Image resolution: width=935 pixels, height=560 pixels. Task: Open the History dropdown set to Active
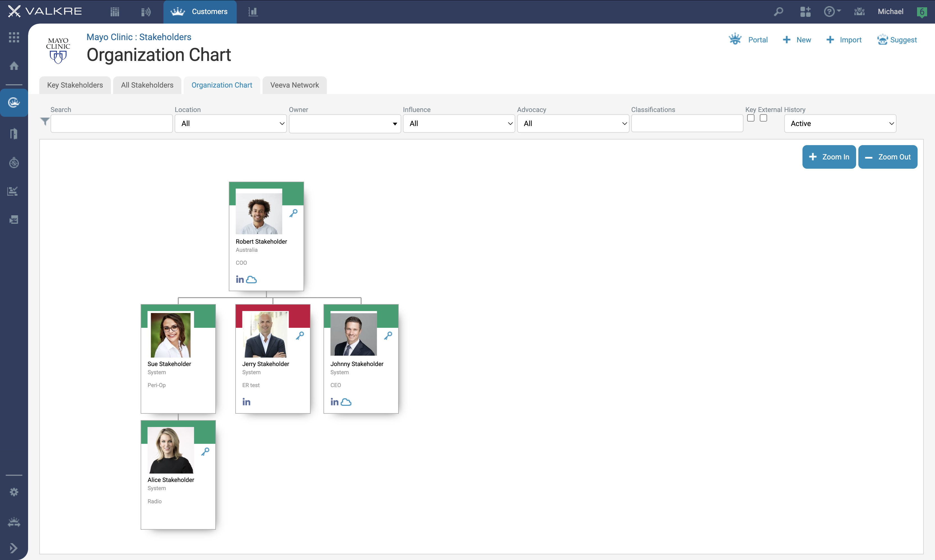840,124
